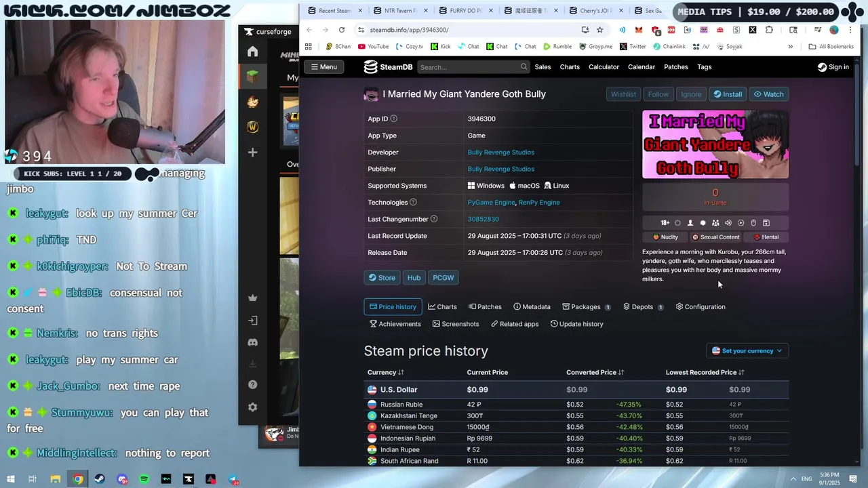The height and width of the screenshot is (488, 868).
Task: Open the RenPy Engine link
Action: pyautogui.click(x=539, y=203)
